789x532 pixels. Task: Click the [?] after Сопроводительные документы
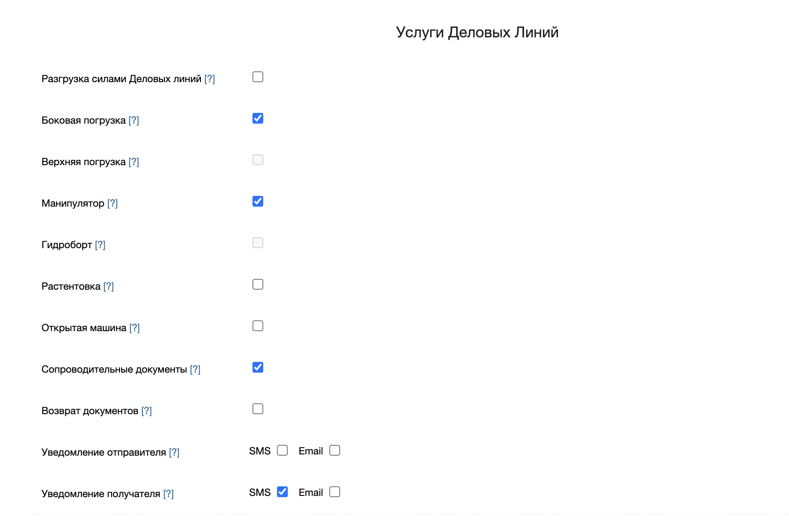195,369
